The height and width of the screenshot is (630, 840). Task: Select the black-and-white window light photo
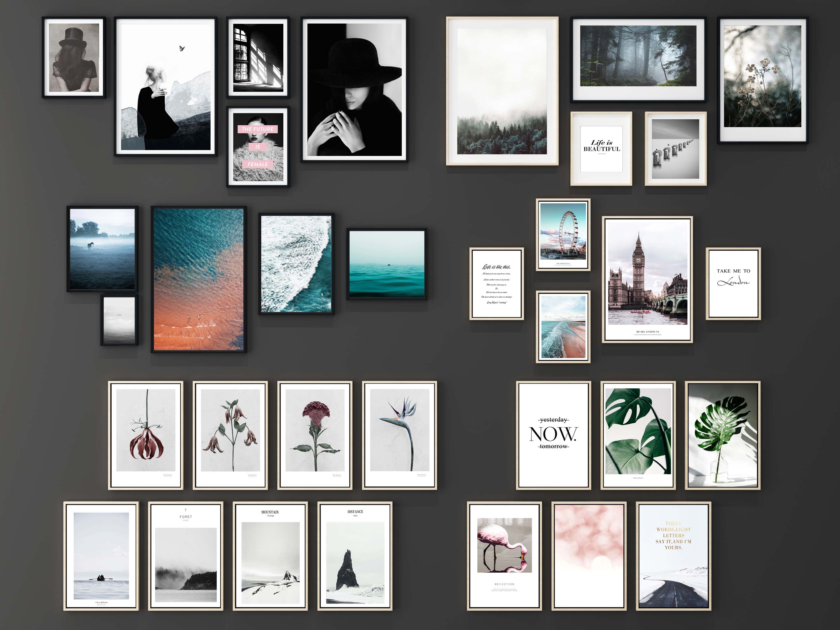coord(258,57)
